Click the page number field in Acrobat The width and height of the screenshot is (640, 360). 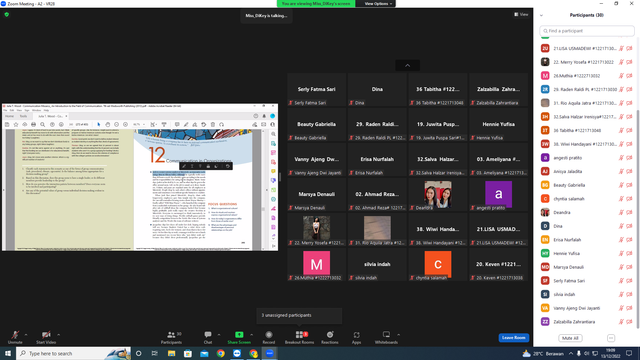click(71, 124)
